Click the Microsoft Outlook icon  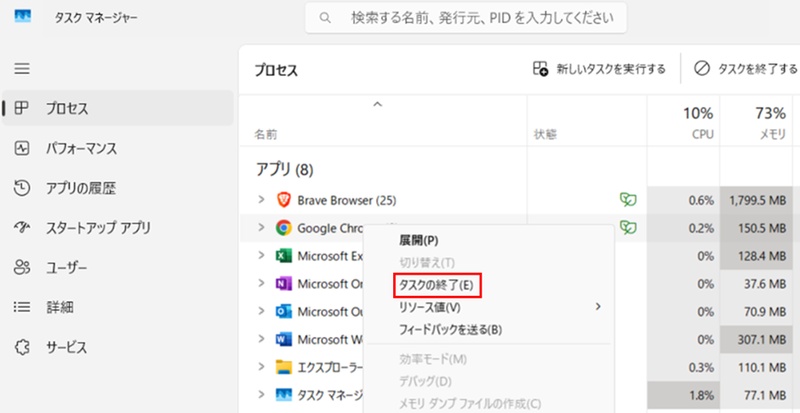click(x=283, y=311)
